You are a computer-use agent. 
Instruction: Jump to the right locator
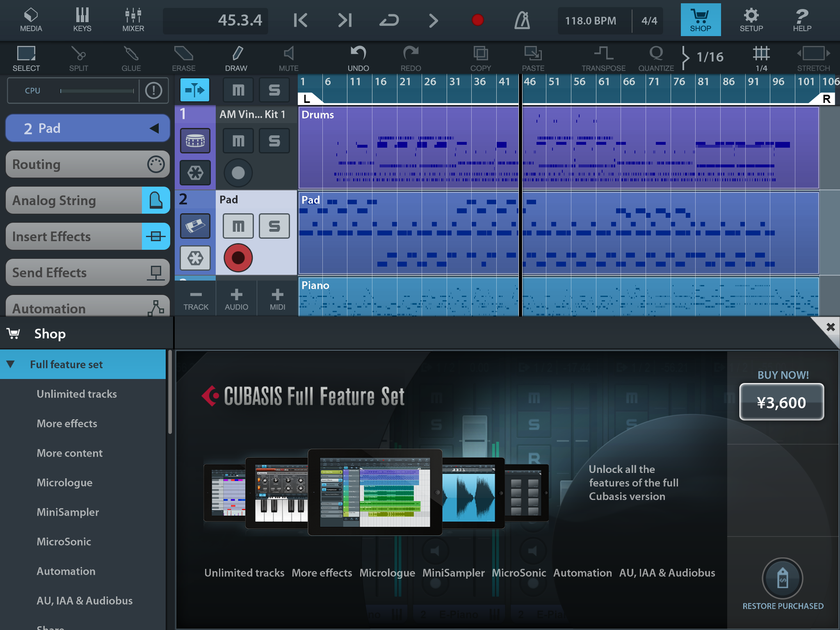(x=345, y=20)
